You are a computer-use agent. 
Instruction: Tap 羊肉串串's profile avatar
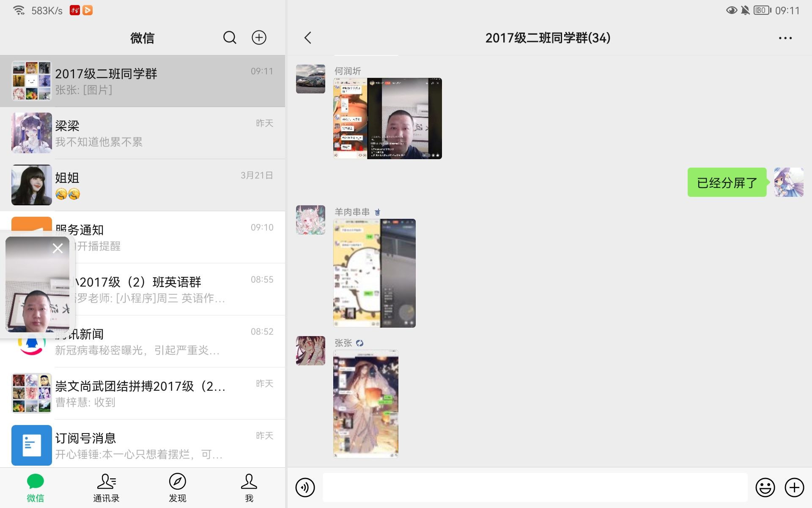pyautogui.click(x=310, y=220)
